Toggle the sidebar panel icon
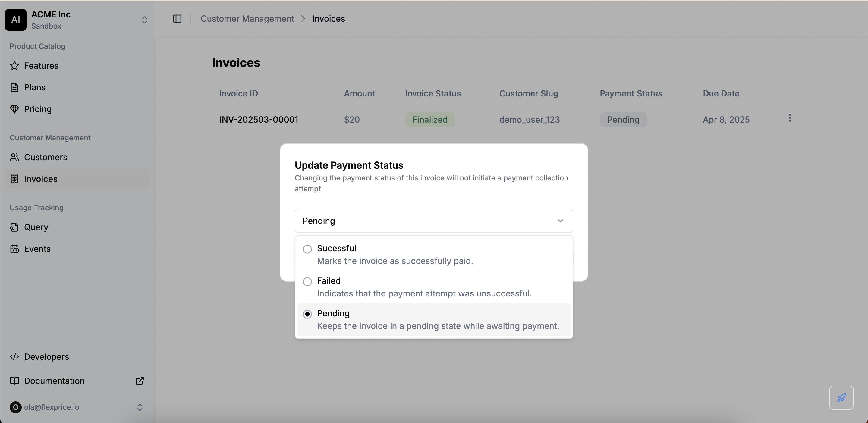 tap(177, 19)
